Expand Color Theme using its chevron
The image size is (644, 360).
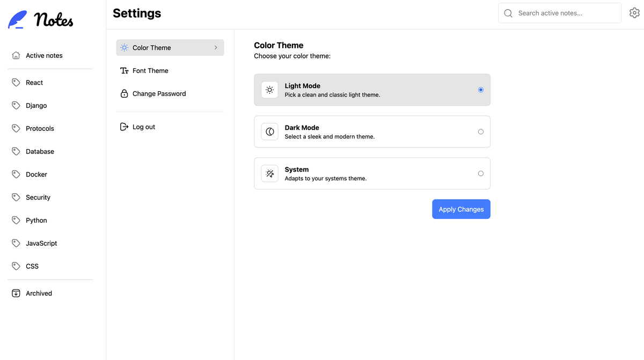point(216,47)
